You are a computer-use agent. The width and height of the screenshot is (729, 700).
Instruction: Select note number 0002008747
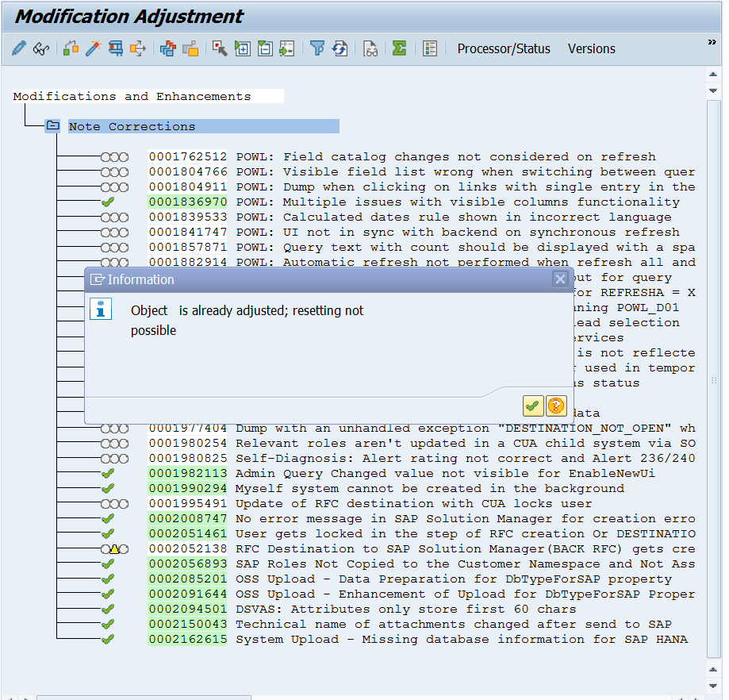click(188, 518)
